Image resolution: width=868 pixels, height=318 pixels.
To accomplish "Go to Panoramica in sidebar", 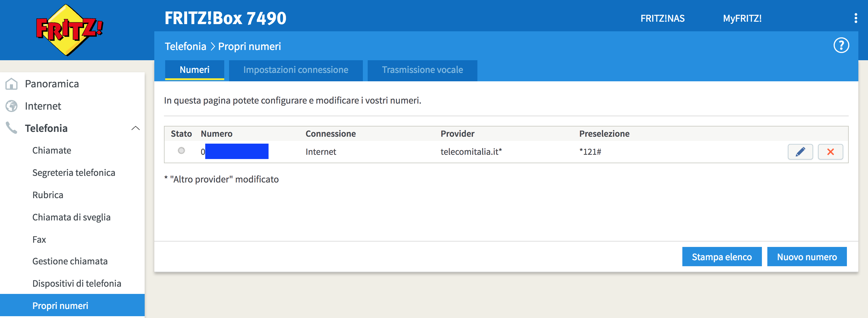I will (x=52, y=84).
